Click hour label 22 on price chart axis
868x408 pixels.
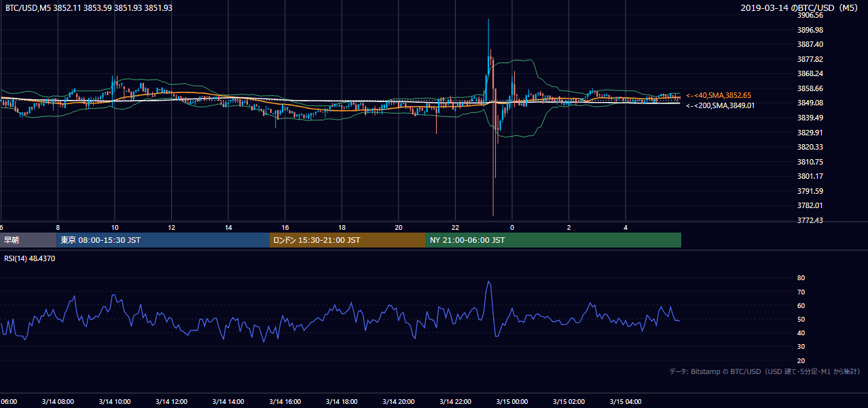point(456,228)
